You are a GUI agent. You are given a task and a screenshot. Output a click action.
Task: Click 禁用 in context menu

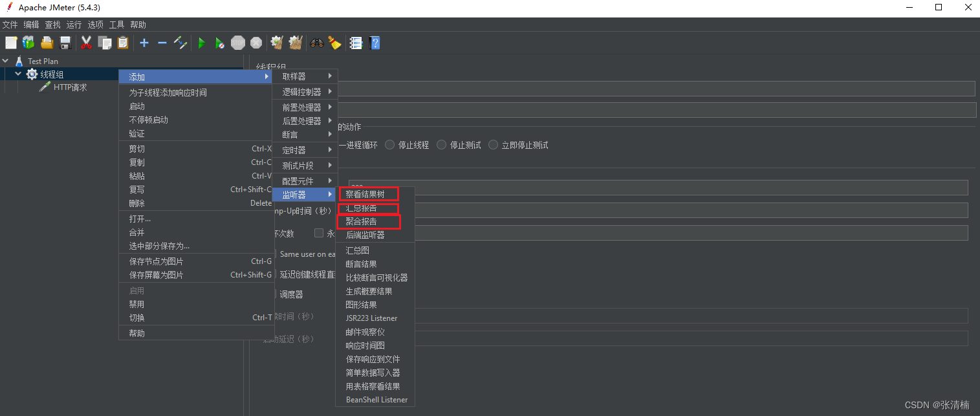click(197, 304)
